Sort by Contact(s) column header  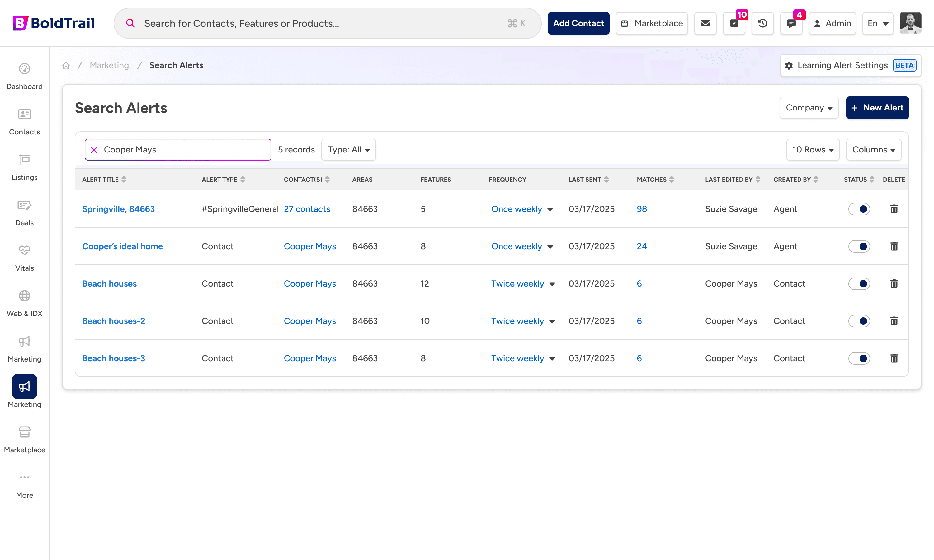point(307,180)
